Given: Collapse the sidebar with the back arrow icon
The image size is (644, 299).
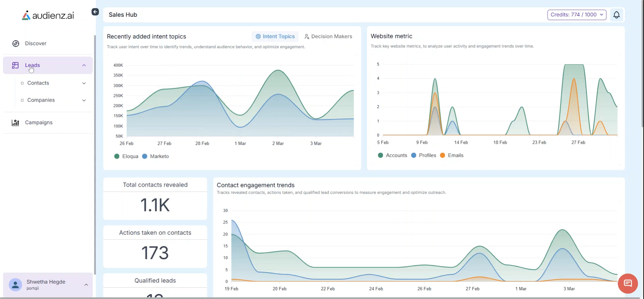Looking at the screenshot, I should click(x=95, y=12).
